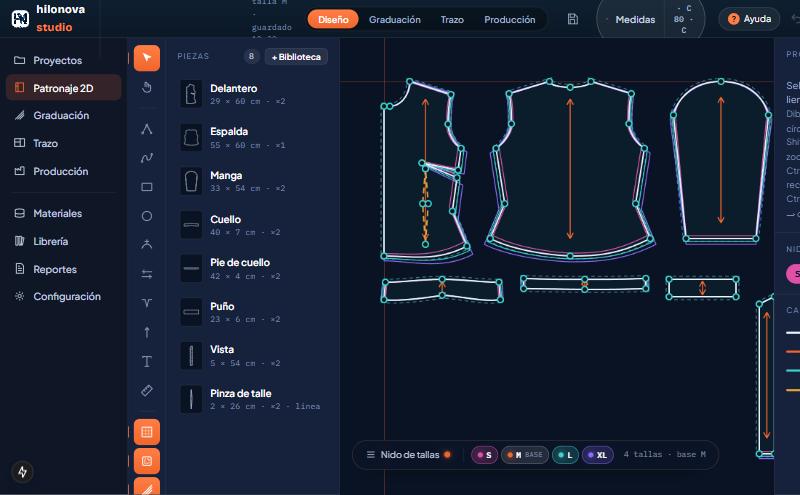
Task: Click the Pie de cuello thumbnail
Action: click(191, 268)
